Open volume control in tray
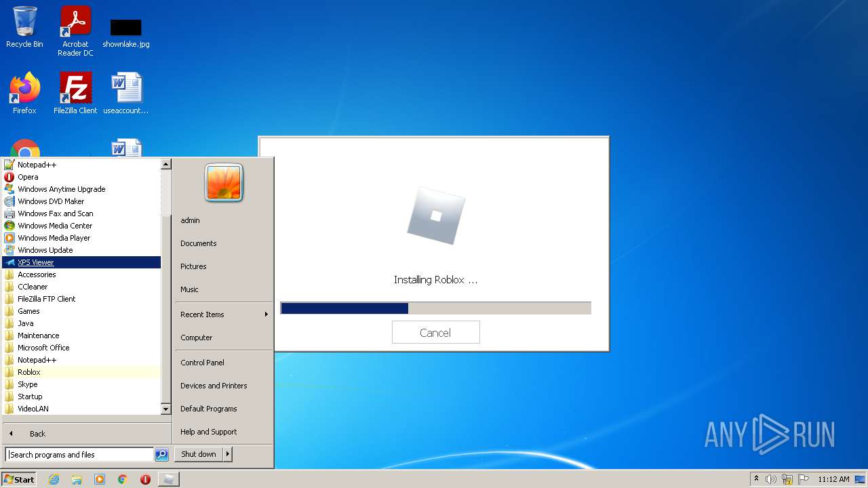The width and height of the screenshot is (868, 488). [771, 479]
